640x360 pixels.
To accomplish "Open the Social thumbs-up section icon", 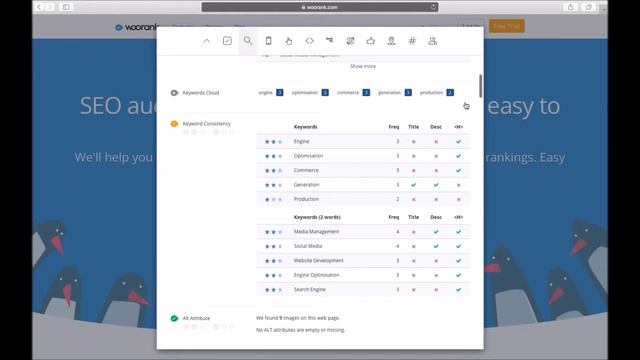I will pyautogui.click(x=371, y=41).
